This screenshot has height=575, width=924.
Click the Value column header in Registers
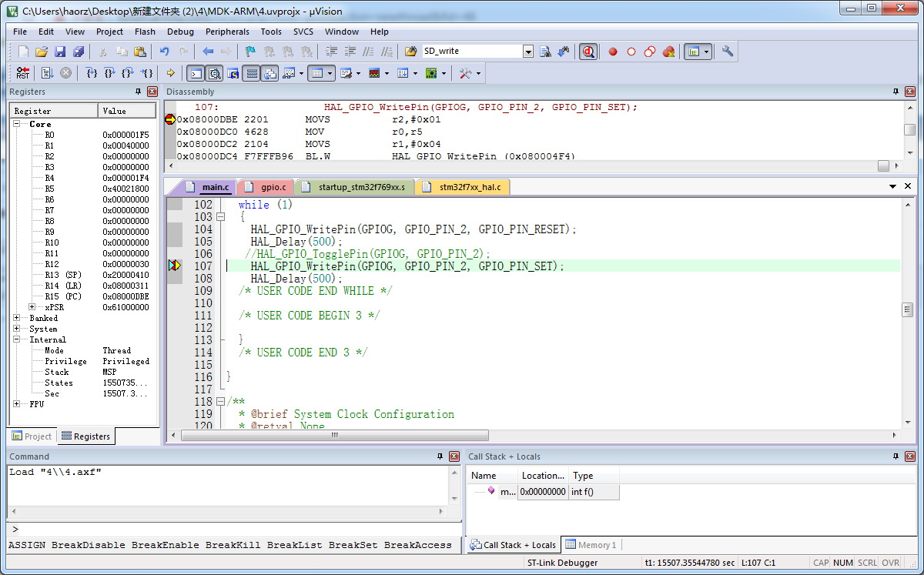128,111
